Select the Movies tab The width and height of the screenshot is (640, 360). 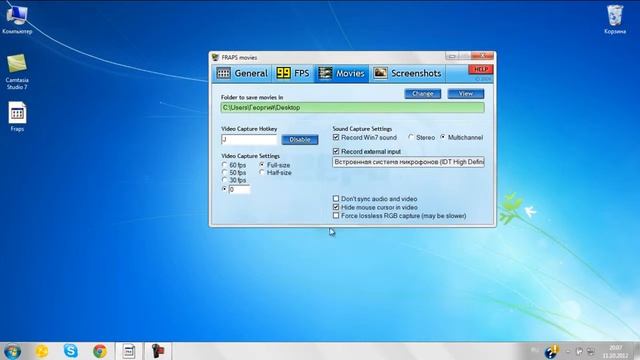click(x=342, y=73)
